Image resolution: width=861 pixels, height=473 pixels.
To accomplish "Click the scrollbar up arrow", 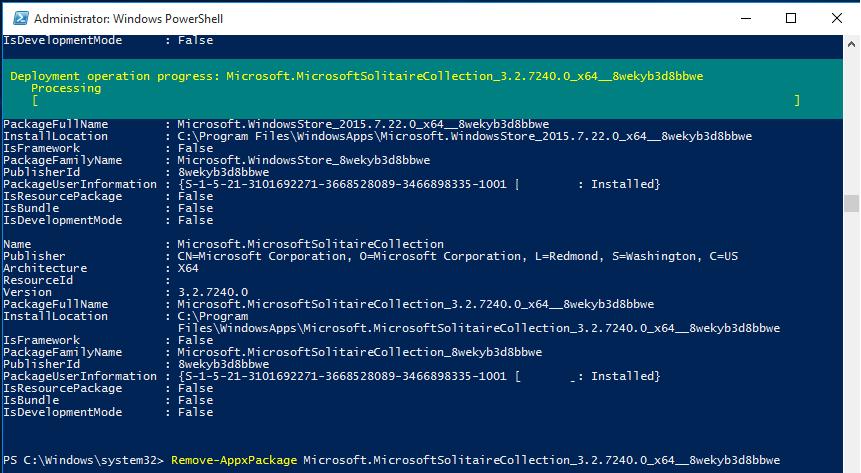I will [851, 43].
